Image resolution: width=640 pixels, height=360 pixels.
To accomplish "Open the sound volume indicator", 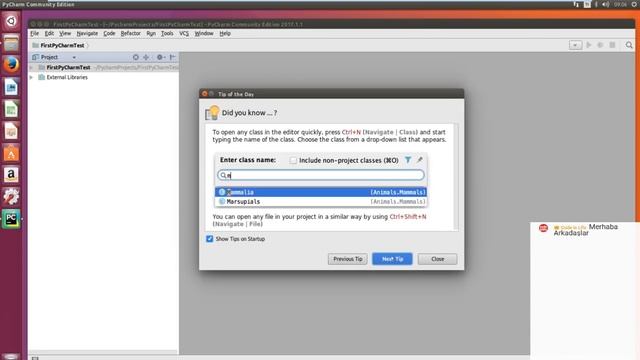I will (605, 4).
